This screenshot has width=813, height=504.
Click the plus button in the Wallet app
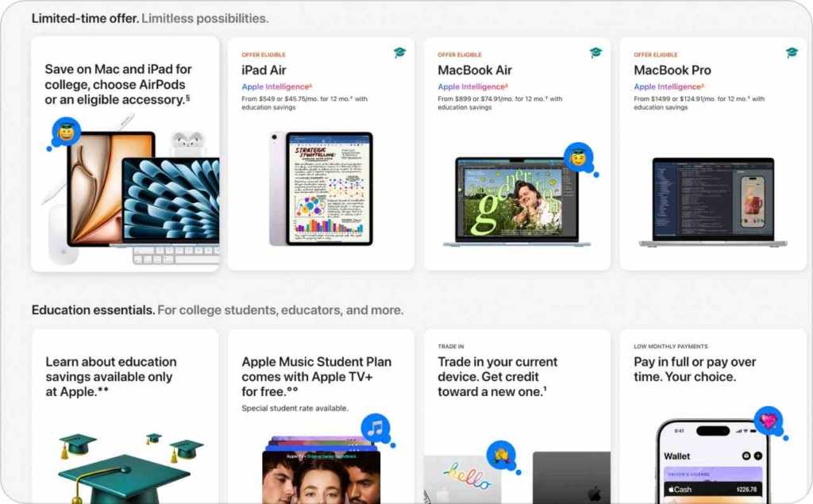pos(758,456)
